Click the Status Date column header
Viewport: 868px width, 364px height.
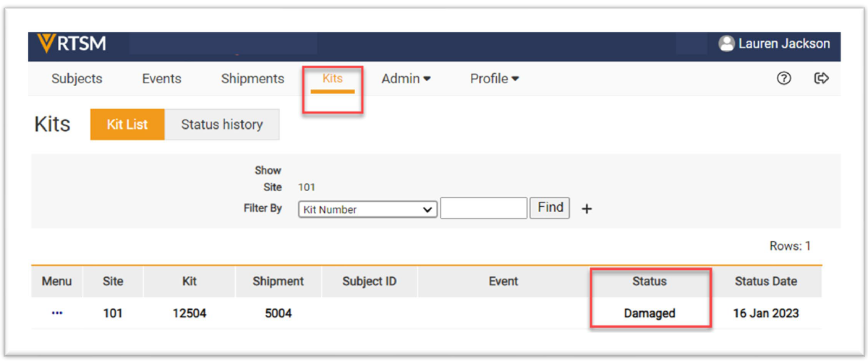(x=765, y=282)
